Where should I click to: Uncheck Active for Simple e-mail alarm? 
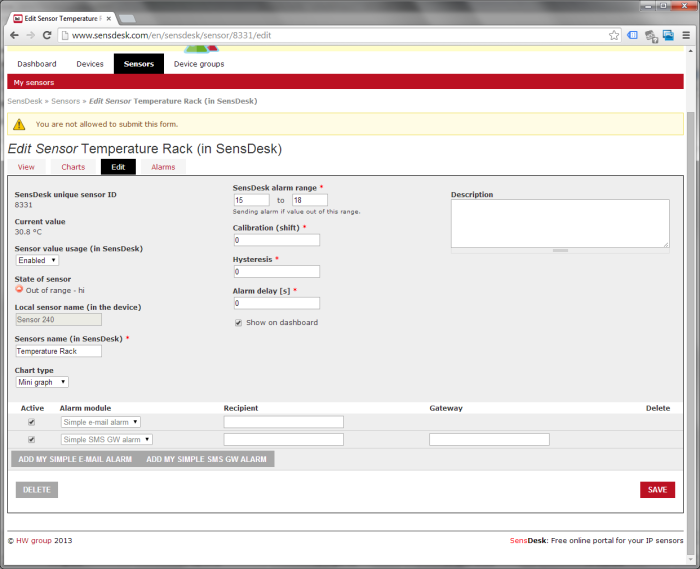pos(32,422)
